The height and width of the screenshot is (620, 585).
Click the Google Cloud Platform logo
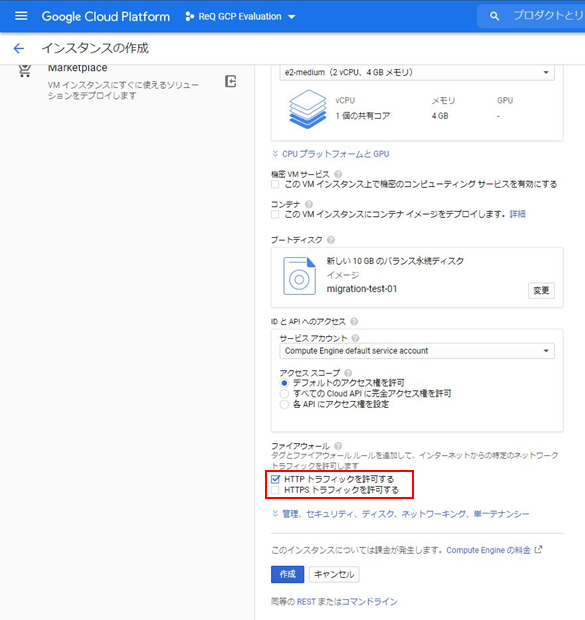coord(106,17)
